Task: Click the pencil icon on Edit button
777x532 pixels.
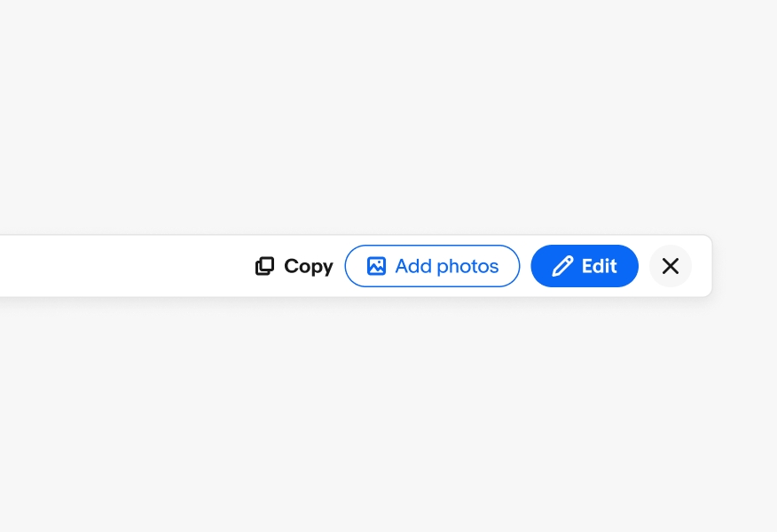Action: 562,266
